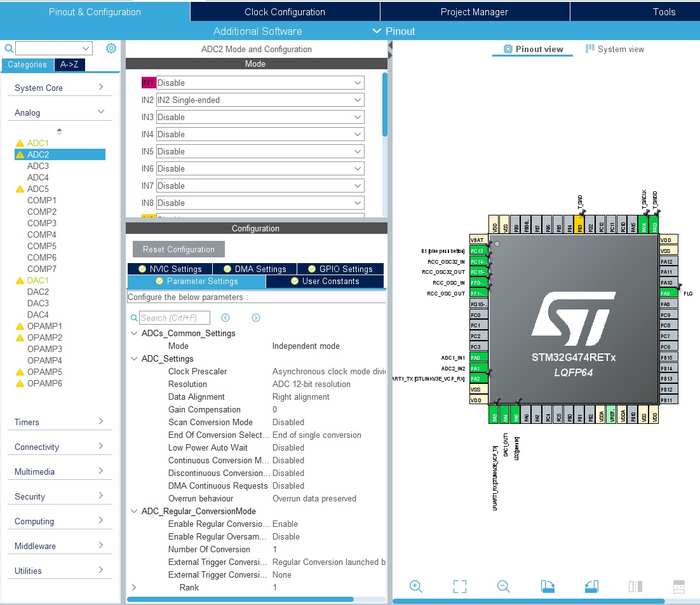
Task: Click the zoom out magnifier icon below pinout
Action: 503,586
